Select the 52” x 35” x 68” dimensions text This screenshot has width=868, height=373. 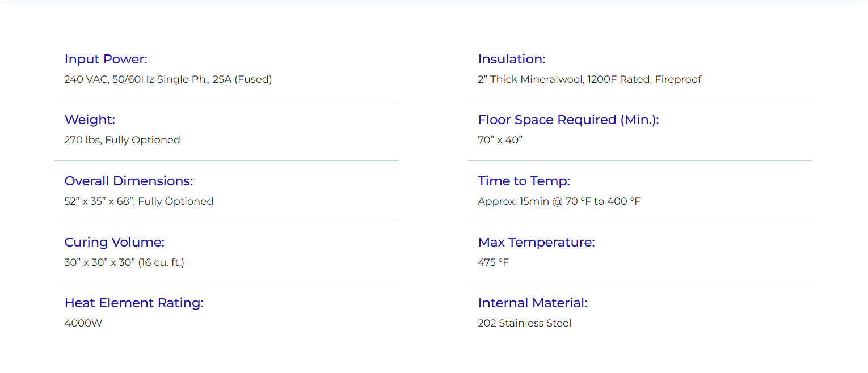(139, 201)
